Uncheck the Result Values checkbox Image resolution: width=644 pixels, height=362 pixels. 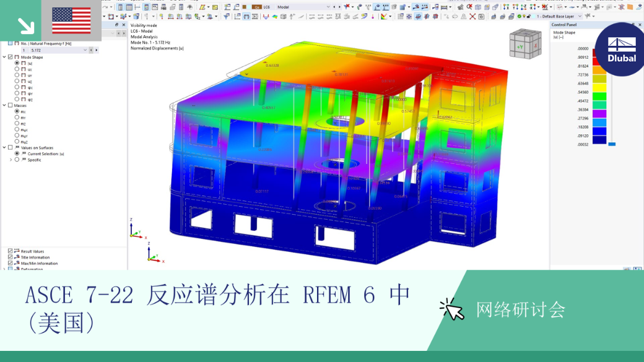point(11,251)
